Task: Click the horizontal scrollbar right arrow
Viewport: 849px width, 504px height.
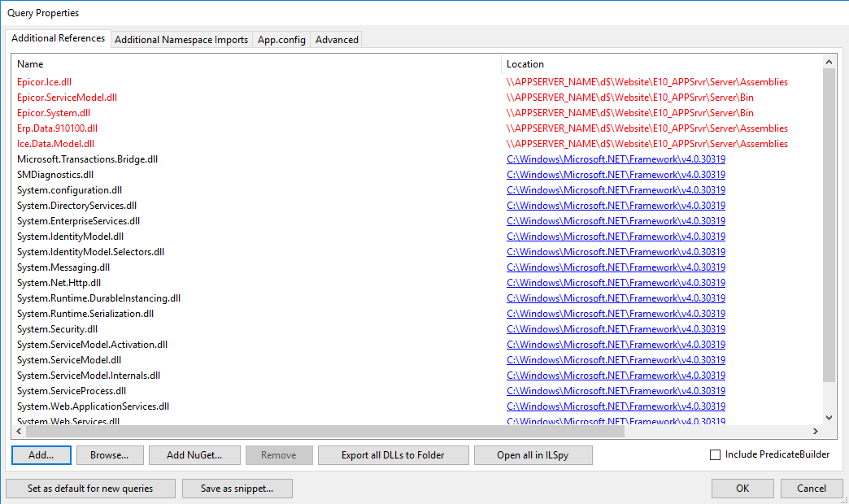Action: (816, 431)
